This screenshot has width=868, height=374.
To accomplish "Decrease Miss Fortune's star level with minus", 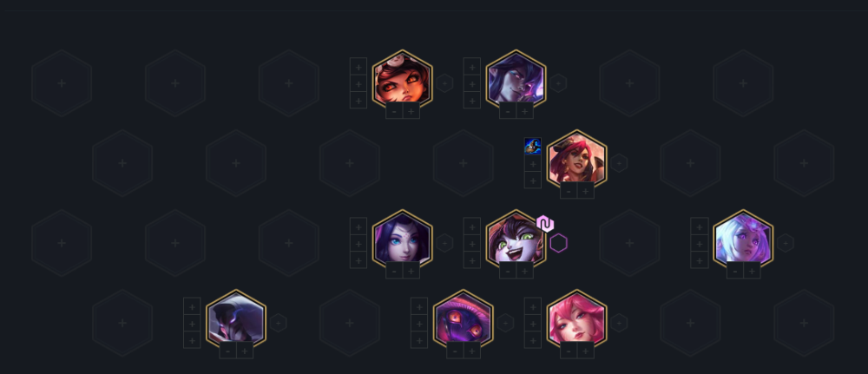I will tap(569, 191).
